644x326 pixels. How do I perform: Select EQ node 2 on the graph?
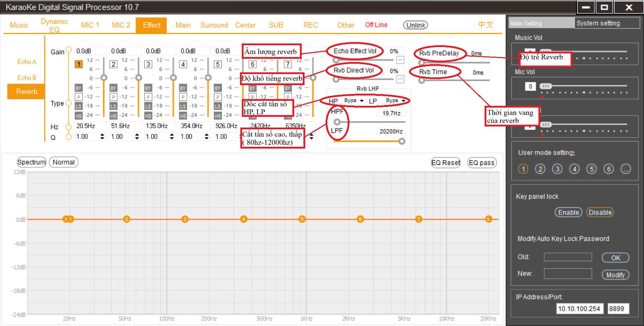126,219
